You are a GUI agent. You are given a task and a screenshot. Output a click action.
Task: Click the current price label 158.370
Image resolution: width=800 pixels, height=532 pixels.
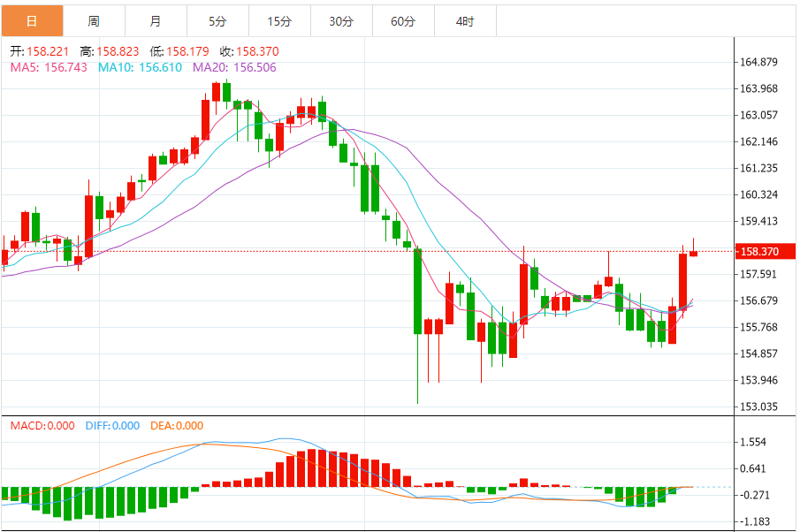click(x=765, y=252)
